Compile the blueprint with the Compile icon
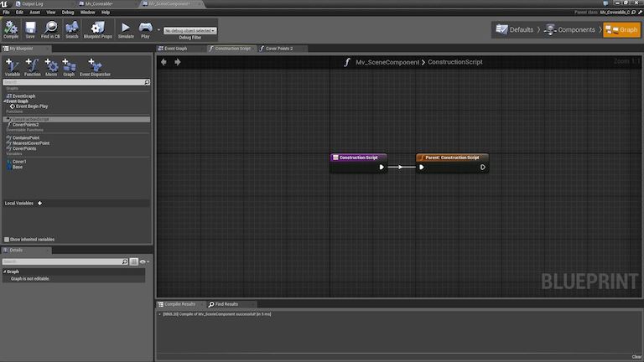 point(11,29)
